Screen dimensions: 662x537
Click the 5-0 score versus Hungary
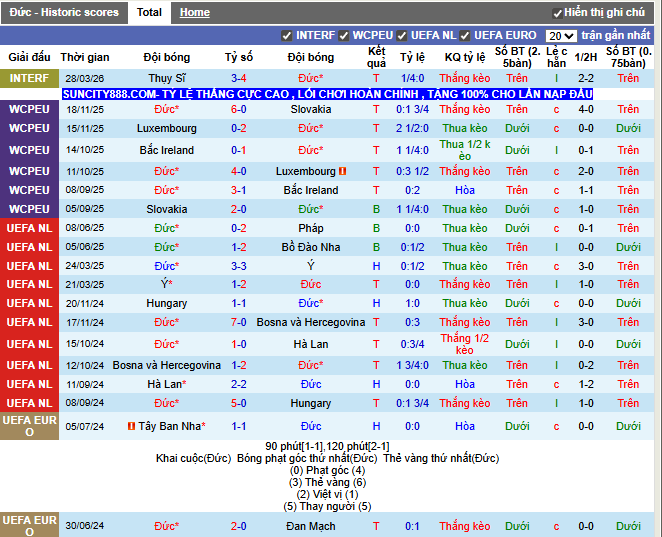pos(239,403)
